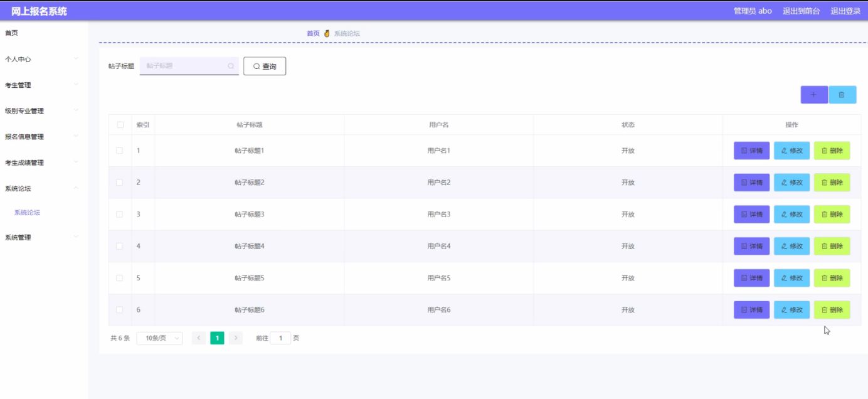
Task: Click 退出到前台 in the header
Action: (801, 11)
